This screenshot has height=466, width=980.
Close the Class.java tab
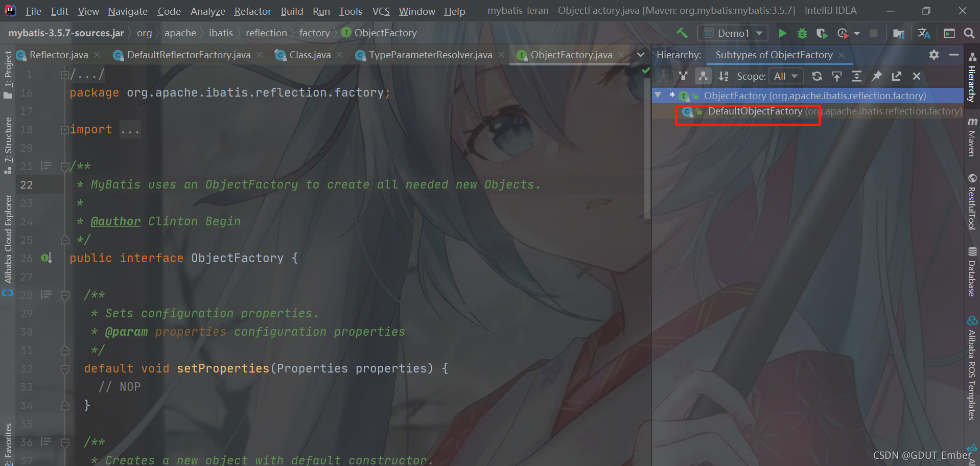(x=340, y=55)
